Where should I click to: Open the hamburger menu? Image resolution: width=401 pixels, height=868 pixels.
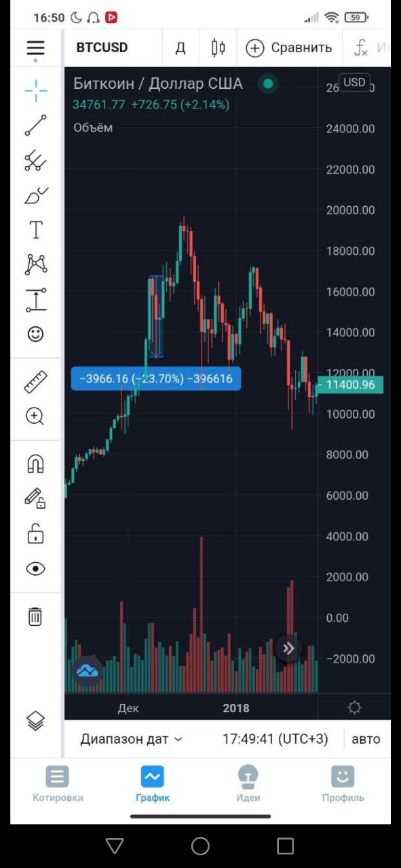pos(35,47)
